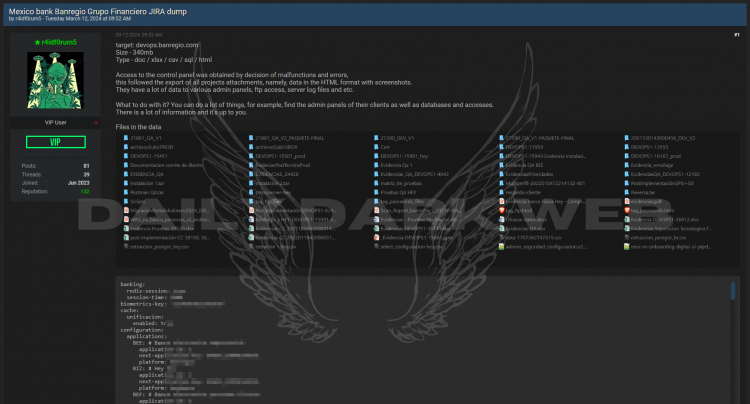Click the folder icon beside DEVOPS1-15501_prod
Viewport: 750px width, 404px height.
251,156
